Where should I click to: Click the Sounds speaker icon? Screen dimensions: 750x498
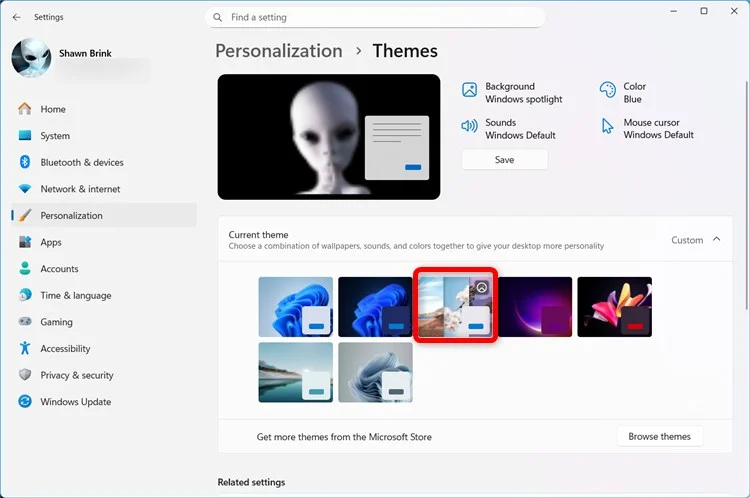tap(470, 126)
